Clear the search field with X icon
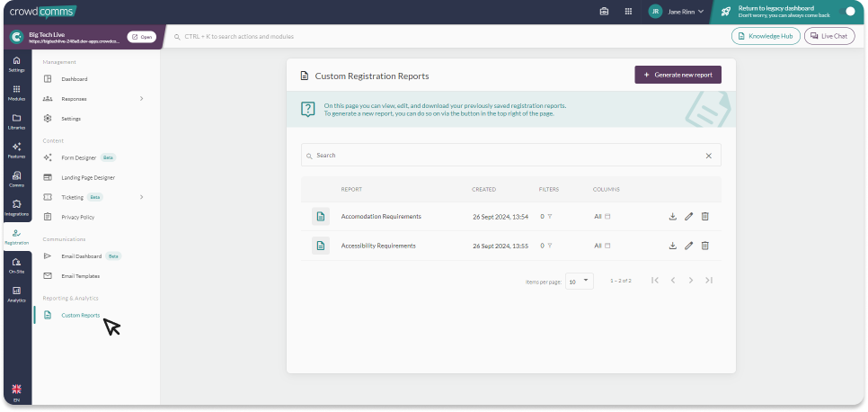 pos(708,156)
